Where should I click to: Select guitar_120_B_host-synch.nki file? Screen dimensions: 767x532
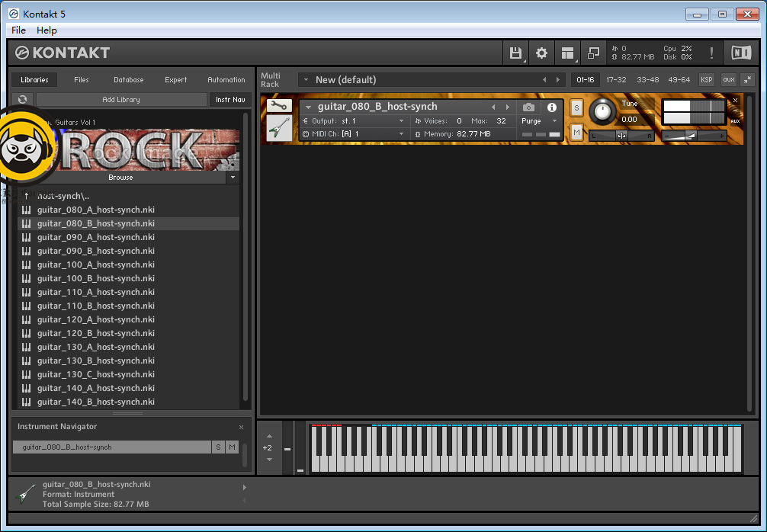(129, 333)
